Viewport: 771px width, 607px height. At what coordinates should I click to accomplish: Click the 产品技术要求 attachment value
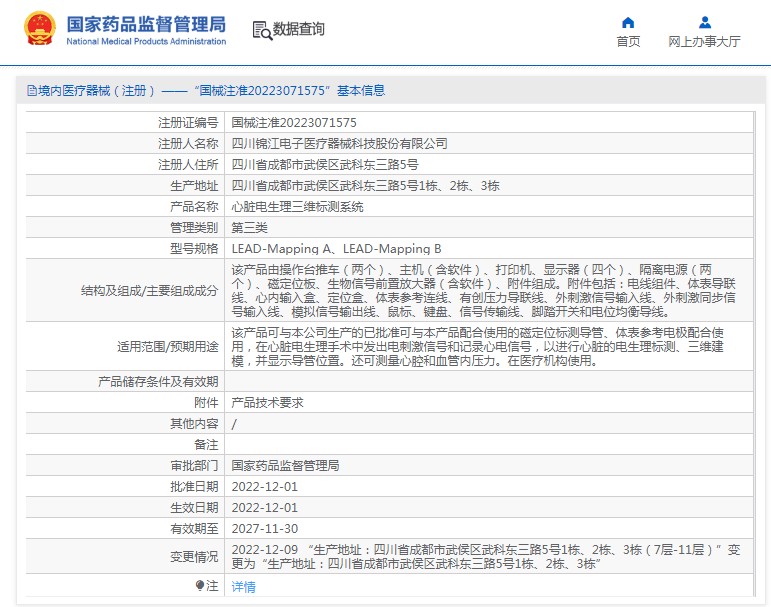[267, 402]
